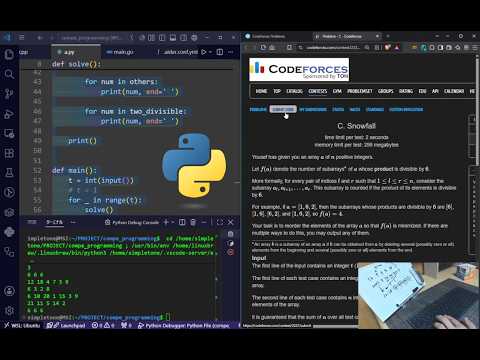Open the Source Control view
Screen dimensions: 480x360
(x=9, y=94)
